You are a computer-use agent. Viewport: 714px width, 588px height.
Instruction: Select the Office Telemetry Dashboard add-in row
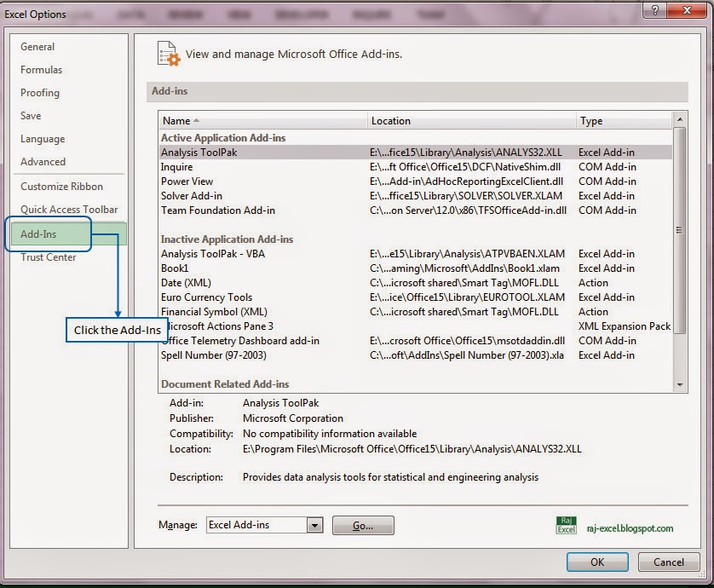pyautogui.click(x=416, y=341)
